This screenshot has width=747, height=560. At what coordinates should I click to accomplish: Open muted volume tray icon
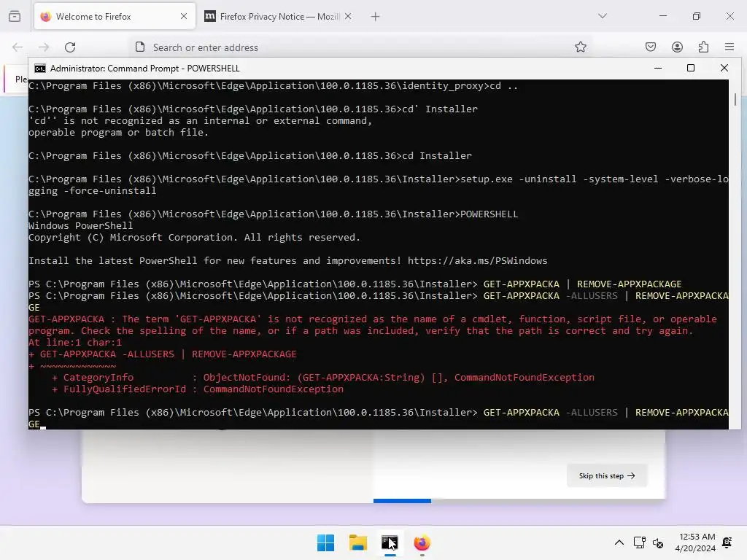[658, 542]
